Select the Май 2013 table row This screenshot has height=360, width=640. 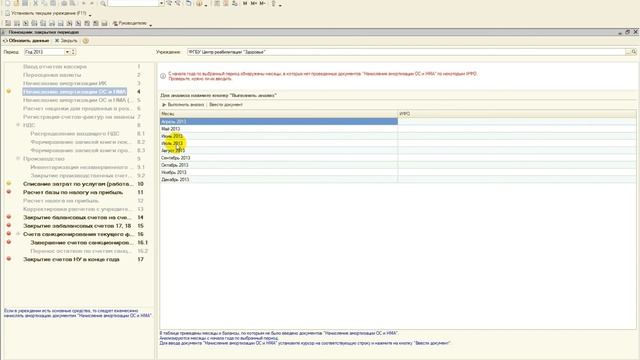click(398, 129)
